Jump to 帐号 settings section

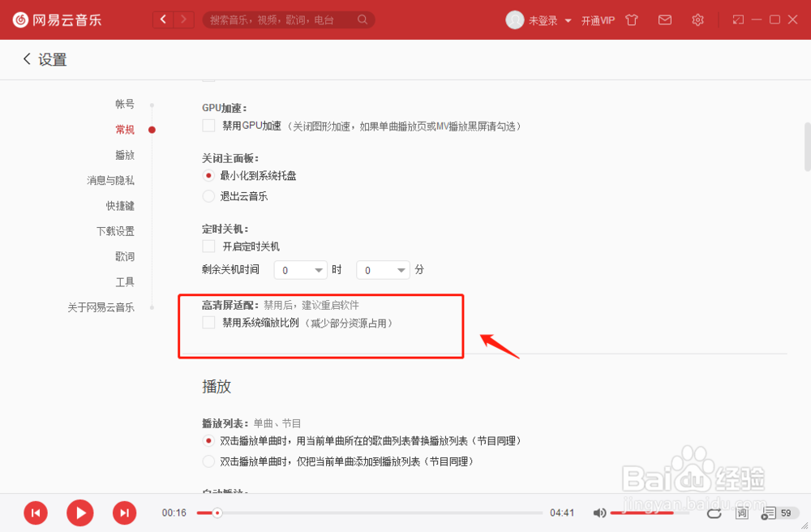125,104
